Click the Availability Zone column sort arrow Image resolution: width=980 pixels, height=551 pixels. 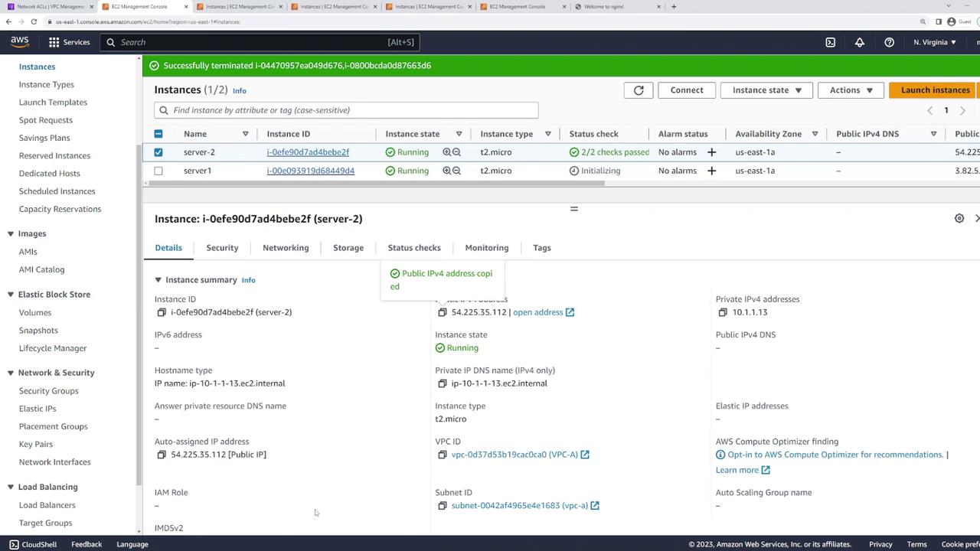coord(815,134)
